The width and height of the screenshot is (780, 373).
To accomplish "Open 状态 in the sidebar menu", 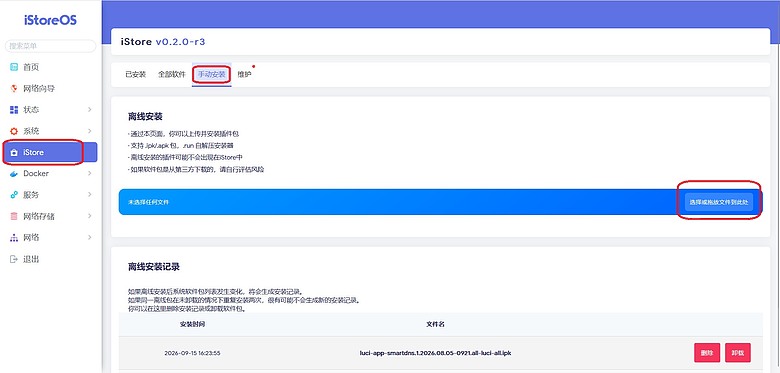I will pos(31,110).
